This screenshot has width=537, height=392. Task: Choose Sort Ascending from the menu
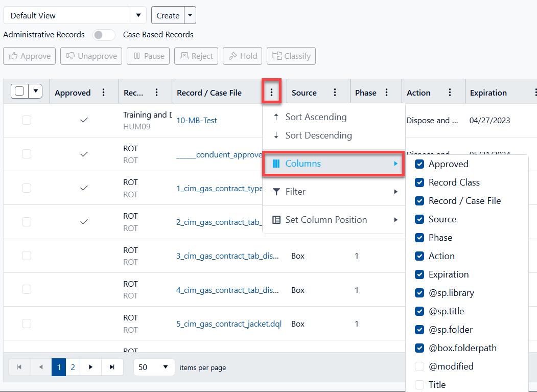(x=316, y=117)
